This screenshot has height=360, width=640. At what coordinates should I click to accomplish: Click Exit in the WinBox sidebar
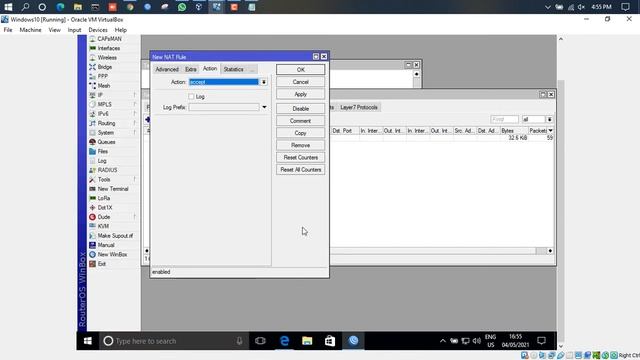tap(102, 264)
